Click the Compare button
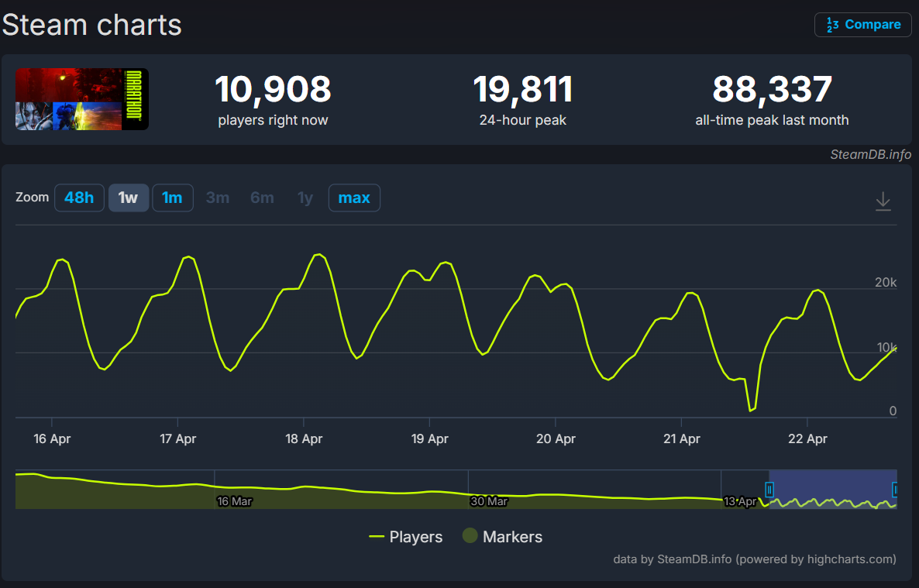919x588 pixels. click(862, 25)
